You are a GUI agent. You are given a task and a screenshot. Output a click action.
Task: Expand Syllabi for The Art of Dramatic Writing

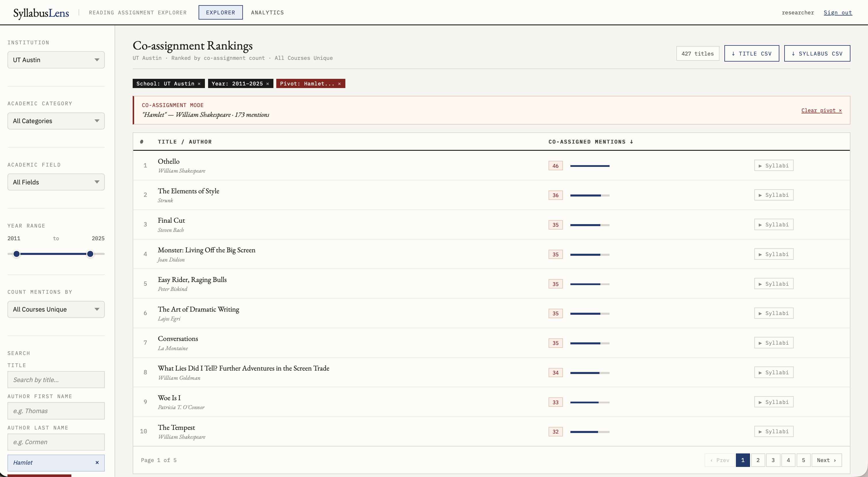pyautogui.click(x=774, y=313)
